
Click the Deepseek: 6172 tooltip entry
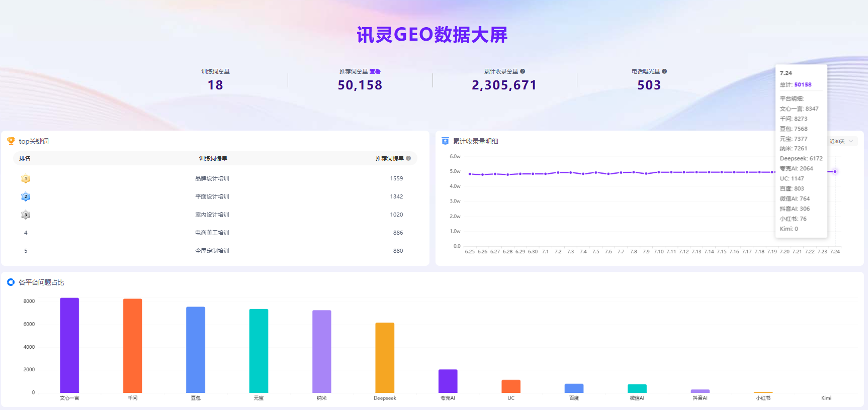[x=801, y=158]
